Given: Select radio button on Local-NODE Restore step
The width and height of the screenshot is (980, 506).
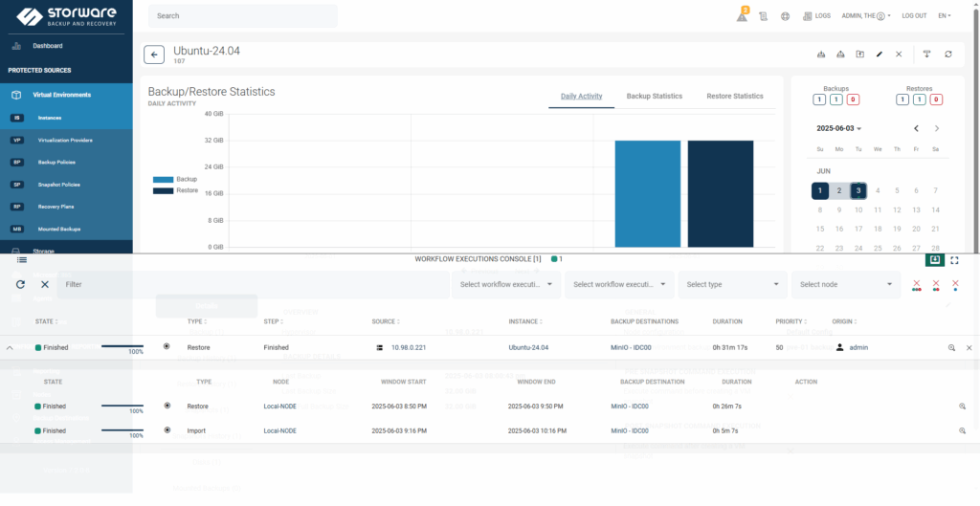Looking at the screenshot, I should (167, 406).
